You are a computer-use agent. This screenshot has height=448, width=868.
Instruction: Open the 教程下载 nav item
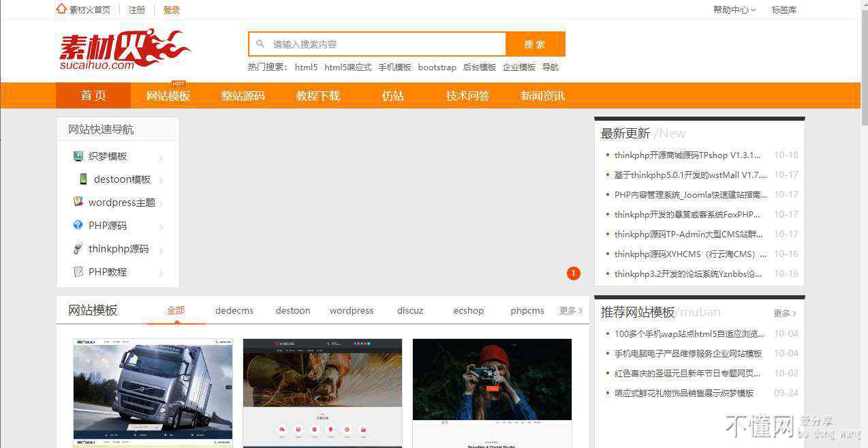tap(318, 95)
